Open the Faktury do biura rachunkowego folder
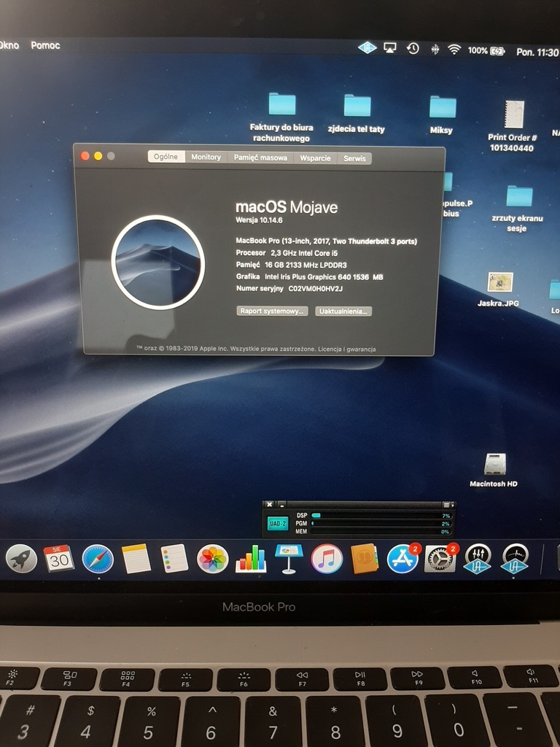 pos(281,117)
